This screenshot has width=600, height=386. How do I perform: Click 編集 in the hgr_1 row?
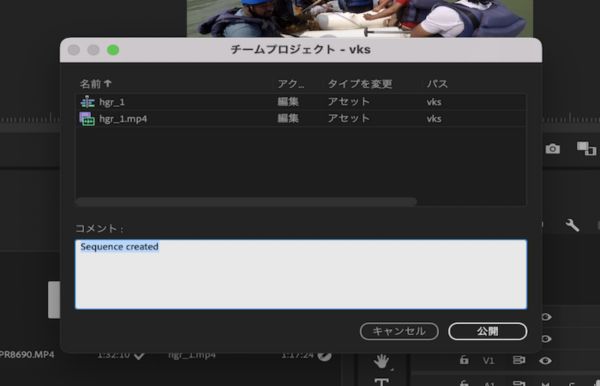pyautogui.click(x=288, y=102)
